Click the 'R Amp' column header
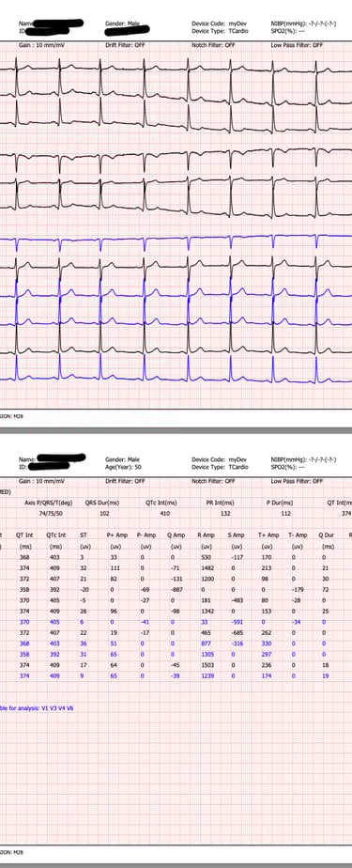352x868 pixels. tap(206, 535)
